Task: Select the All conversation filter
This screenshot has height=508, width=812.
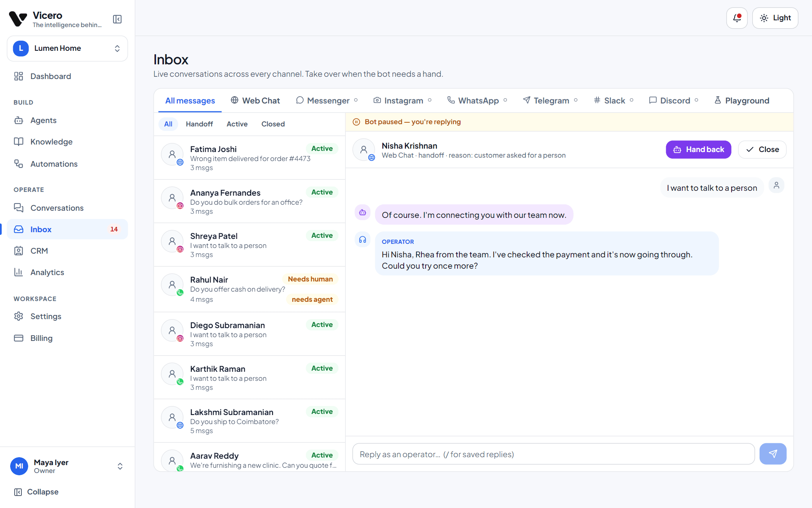Action: tap(168, 124)
